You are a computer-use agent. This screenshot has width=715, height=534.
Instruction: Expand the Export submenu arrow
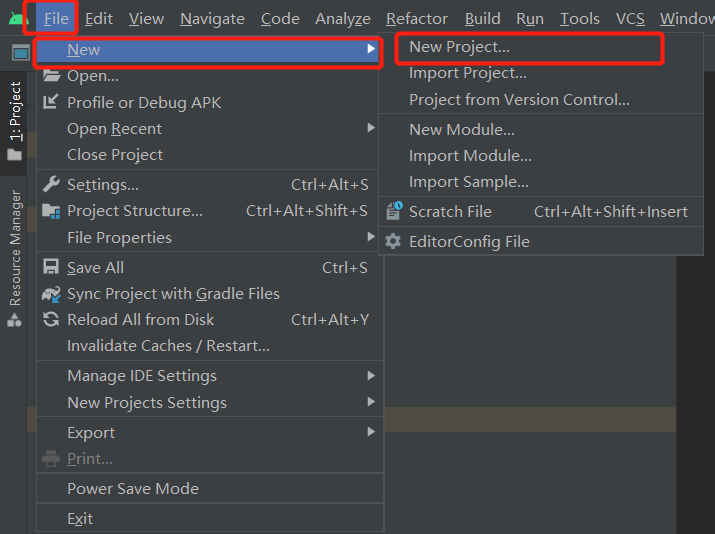pos(371,432)
